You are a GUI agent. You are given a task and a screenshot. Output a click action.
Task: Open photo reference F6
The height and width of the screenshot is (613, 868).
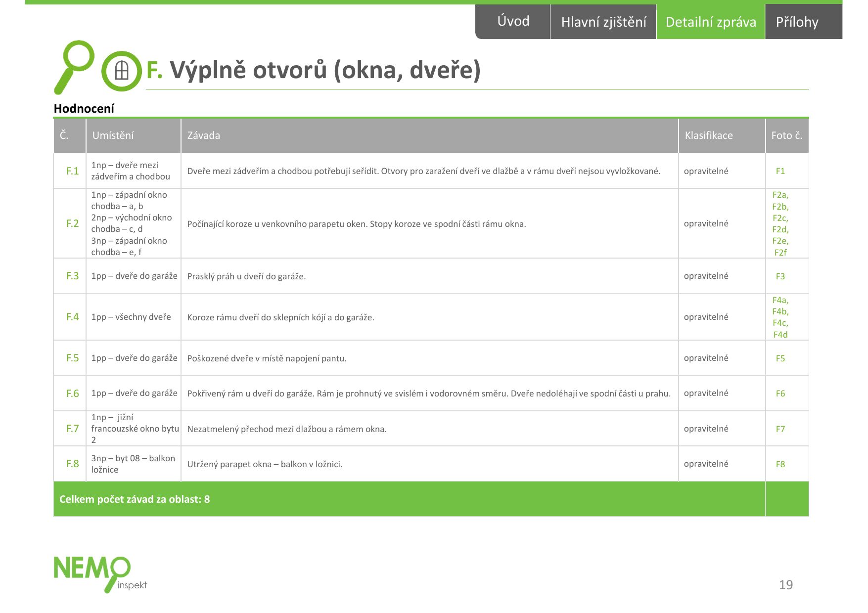pos(780,394)
